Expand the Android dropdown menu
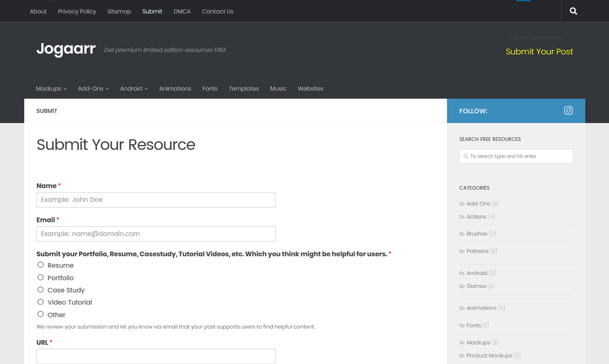This screenshot has height=364, width=609. pos(134,89)
